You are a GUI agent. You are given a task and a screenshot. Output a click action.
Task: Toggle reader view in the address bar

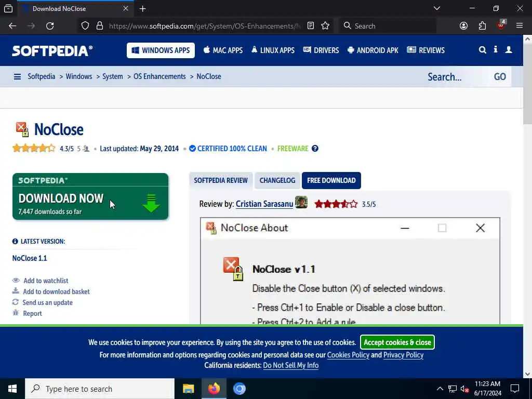[x=311, y=26]
